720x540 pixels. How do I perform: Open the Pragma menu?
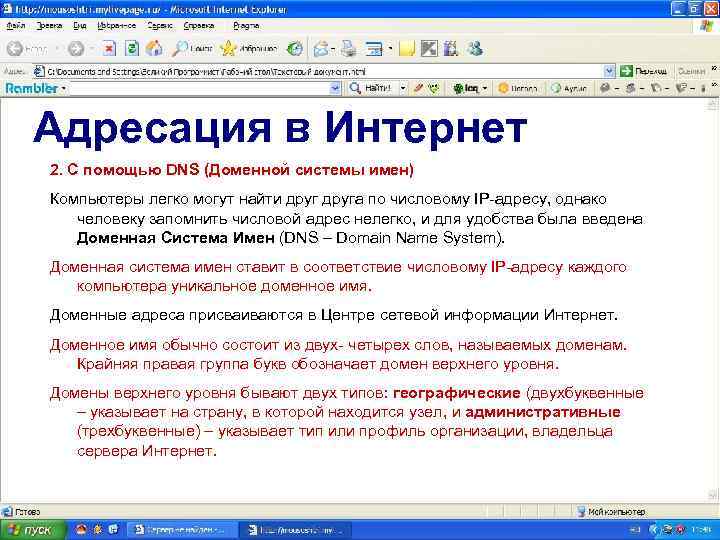246,26
